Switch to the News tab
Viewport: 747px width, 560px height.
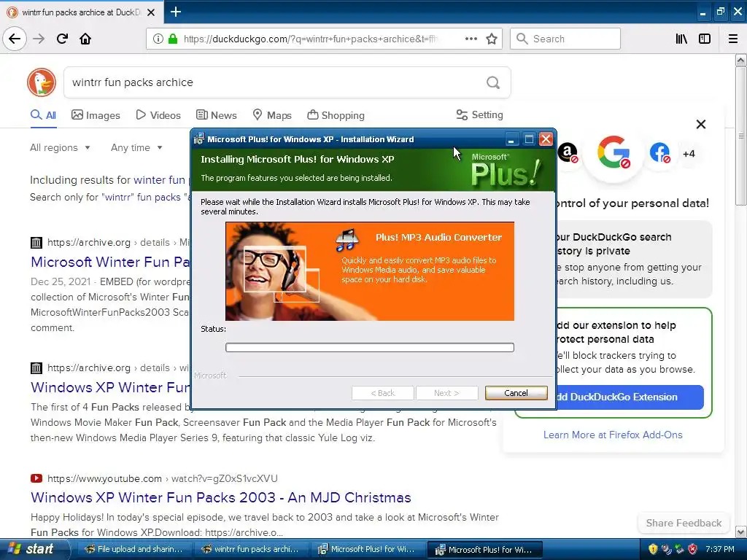[216, 115]
